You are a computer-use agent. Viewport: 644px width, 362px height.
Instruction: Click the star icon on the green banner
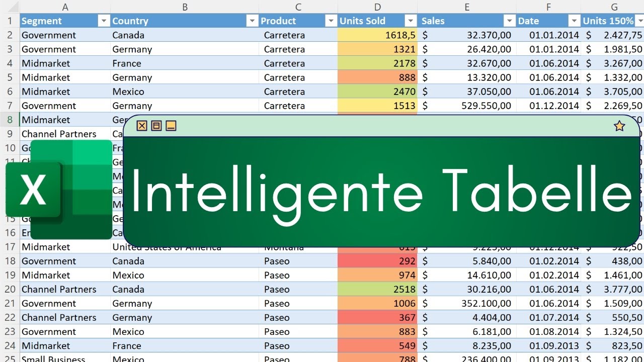619,126
